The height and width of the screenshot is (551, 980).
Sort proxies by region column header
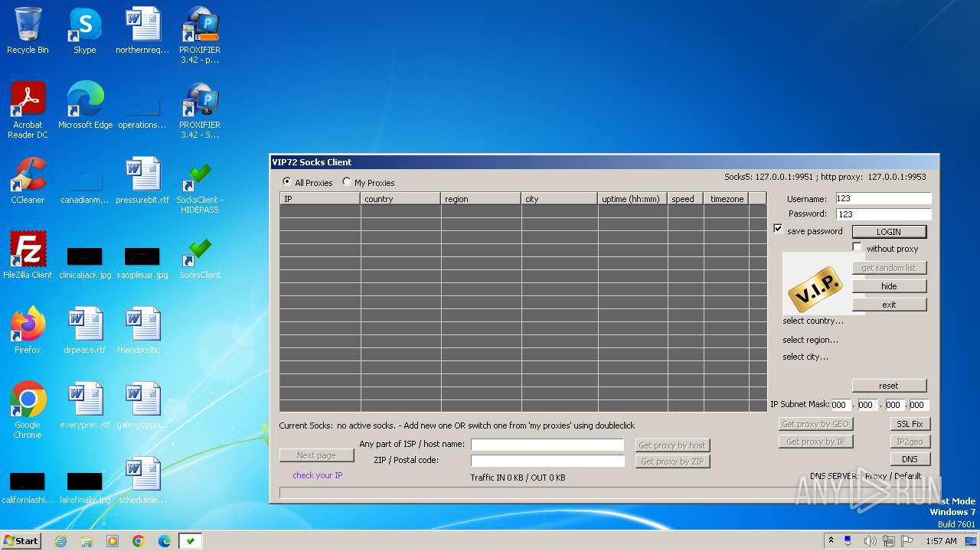click(481, 198)
